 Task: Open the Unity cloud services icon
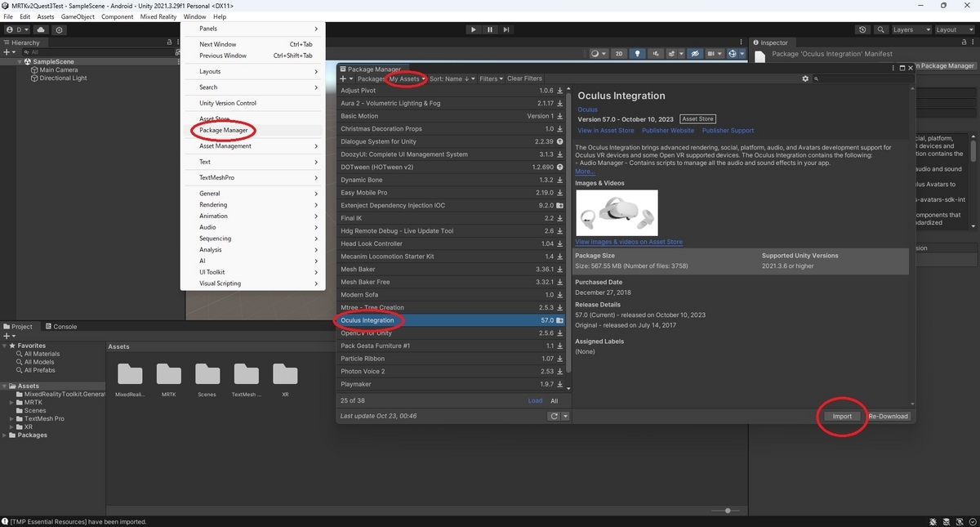41,29
